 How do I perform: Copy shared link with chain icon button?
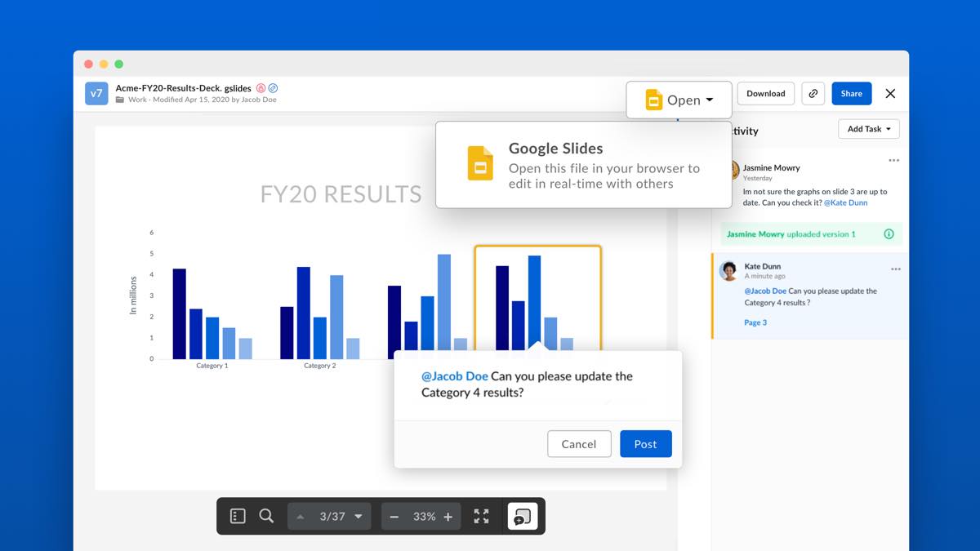pyautogui.click(x=813, y=93)
